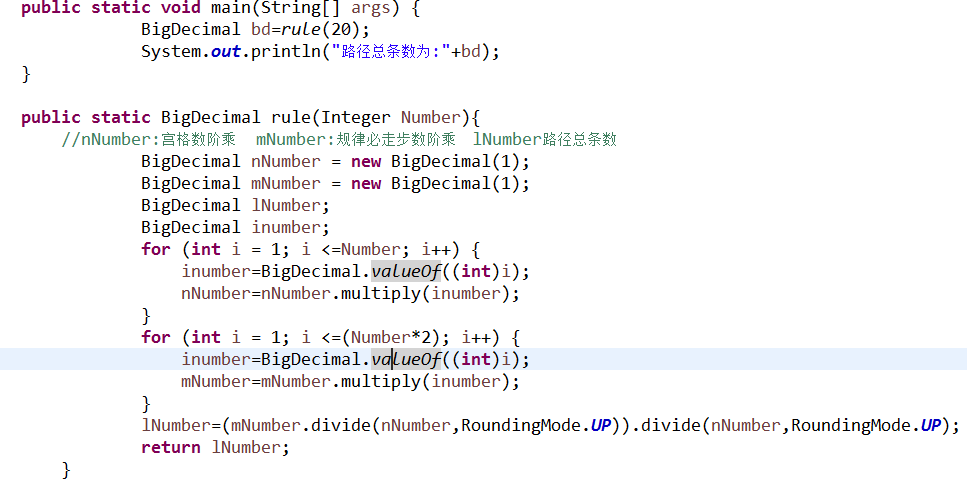Screen dimensions: 967x502
Task: Click variable 'bd' in its declaration line
Action: (261, 30)
